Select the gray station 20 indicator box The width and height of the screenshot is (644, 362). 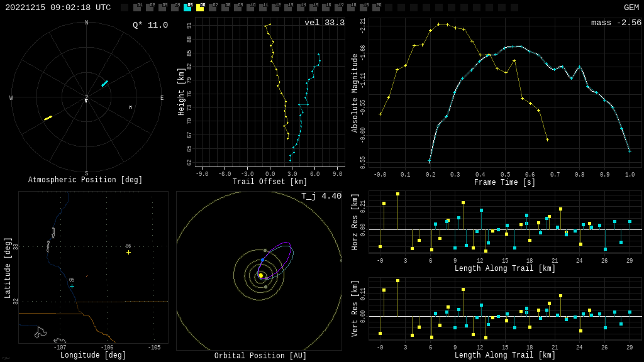pos(376,8)
